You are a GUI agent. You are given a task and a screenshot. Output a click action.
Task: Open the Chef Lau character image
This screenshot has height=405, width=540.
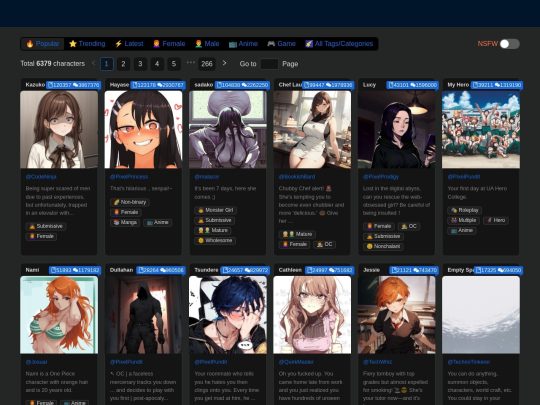coord(312,129)
